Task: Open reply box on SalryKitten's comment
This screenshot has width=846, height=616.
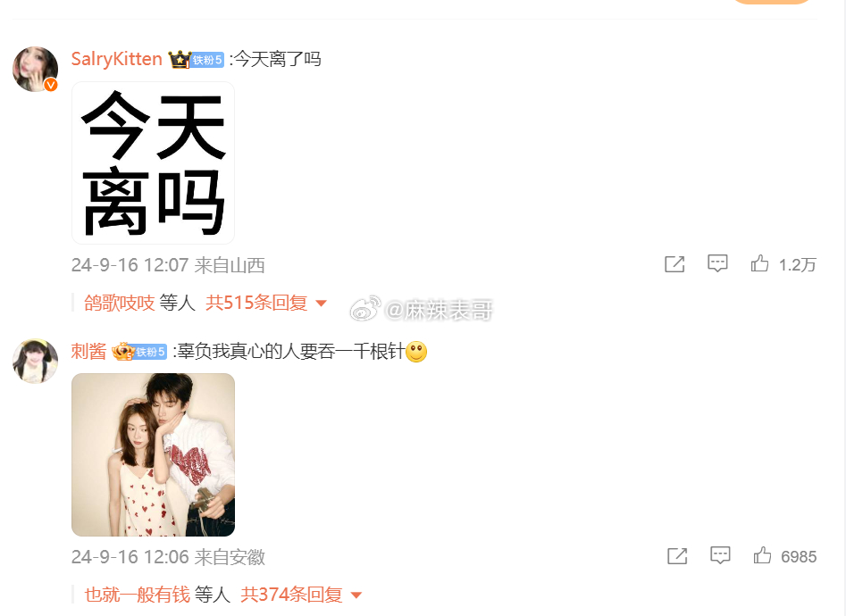Action: (717, 263)
